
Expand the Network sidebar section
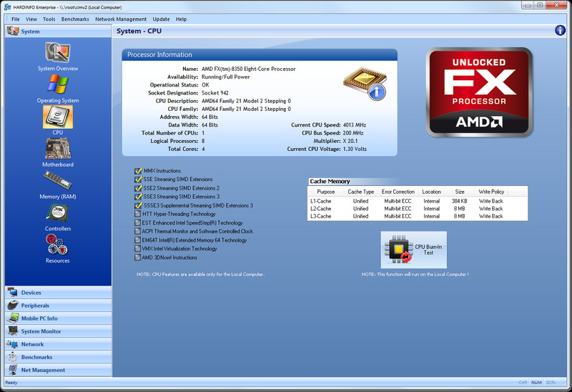59,344
